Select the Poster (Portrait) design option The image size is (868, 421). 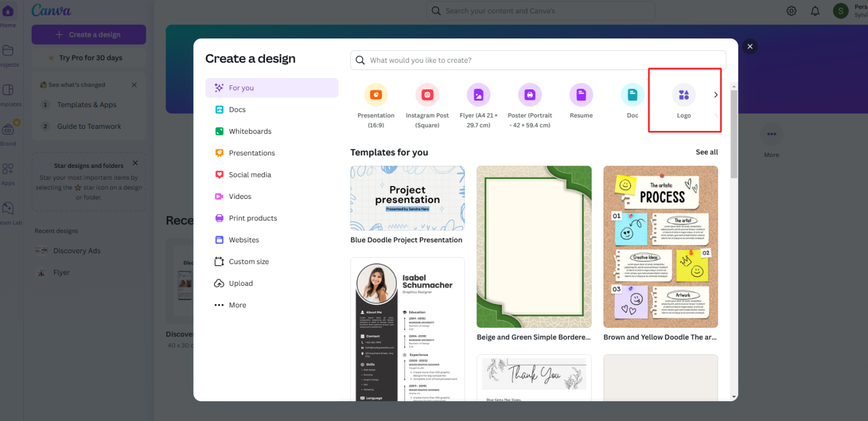click(x=530, y=102)
